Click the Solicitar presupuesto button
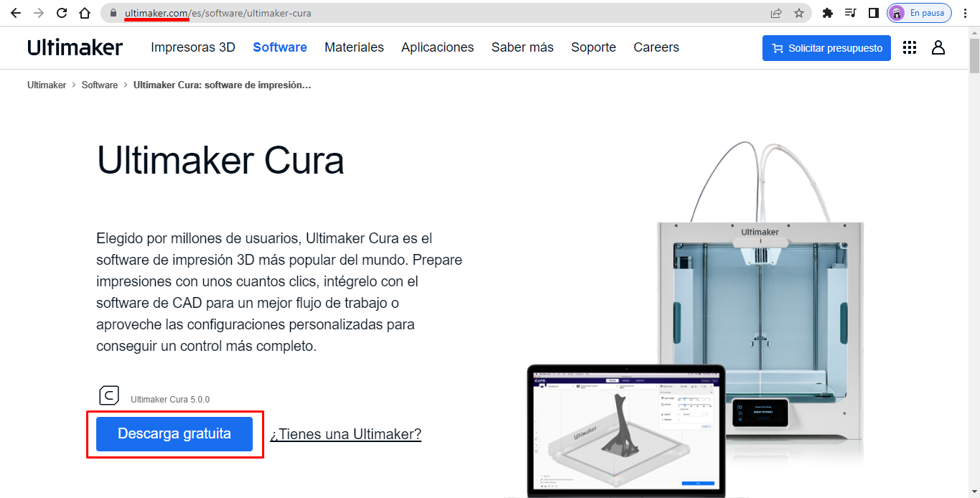Image resolution: width=980 pixels, height=498 pixels. pos(826,48)
